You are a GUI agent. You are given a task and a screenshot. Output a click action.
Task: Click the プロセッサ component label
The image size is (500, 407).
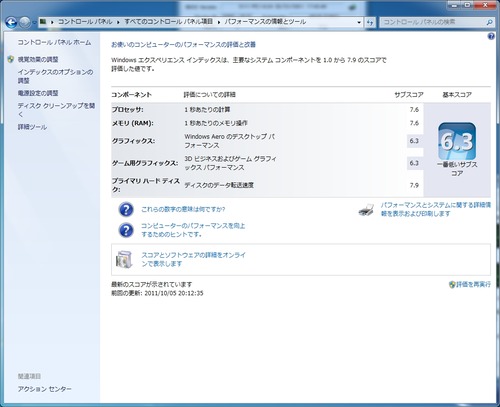click(x=128, y=109)
